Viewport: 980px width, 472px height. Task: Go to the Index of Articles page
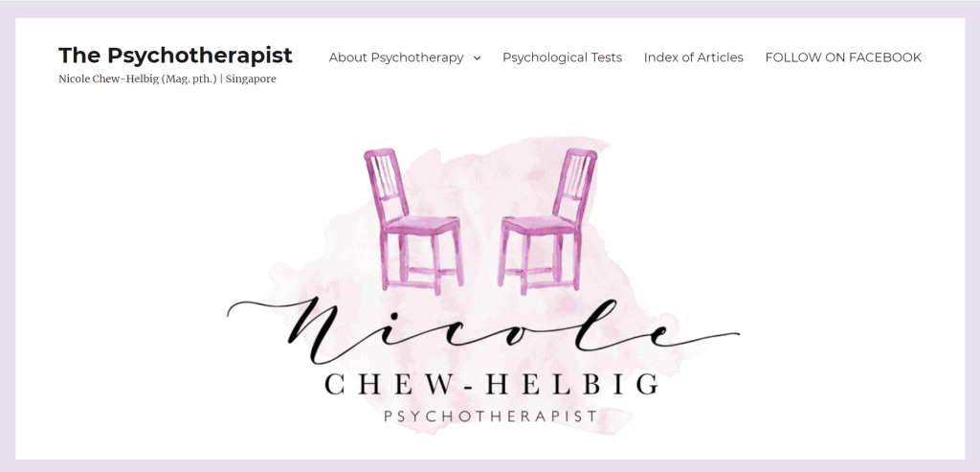(x=693, y=57)
